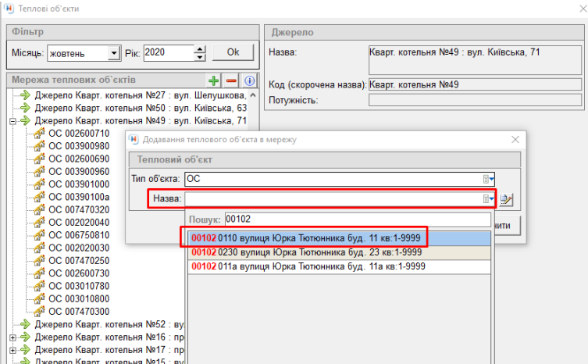Expand the Джерело Кварт. котельня №17 node

click(12, 349)
